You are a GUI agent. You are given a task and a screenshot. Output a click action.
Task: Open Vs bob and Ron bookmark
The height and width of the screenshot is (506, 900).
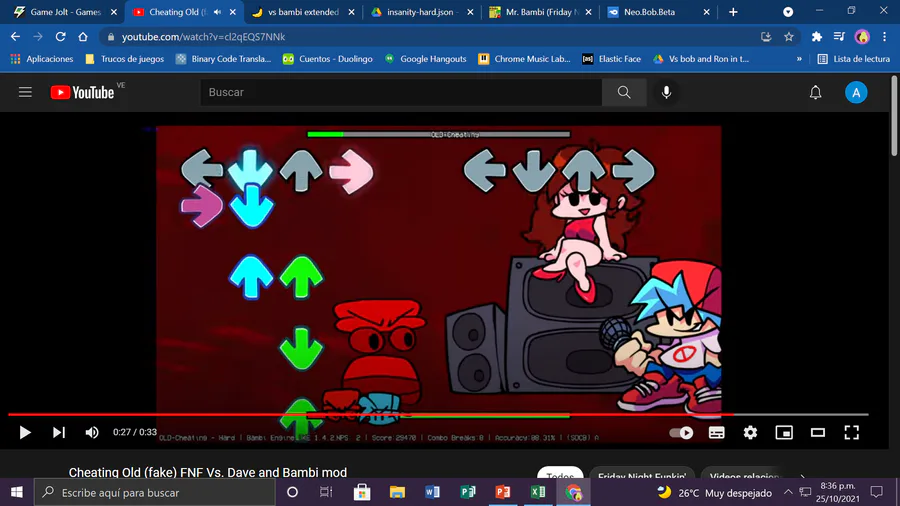pyautogui.click(x=701, y=59)
